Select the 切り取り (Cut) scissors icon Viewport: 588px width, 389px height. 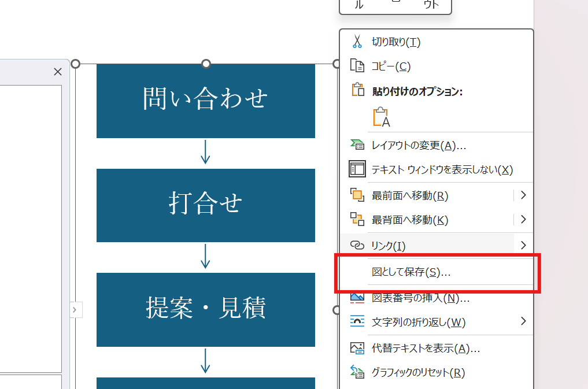(x=358, y=42)
